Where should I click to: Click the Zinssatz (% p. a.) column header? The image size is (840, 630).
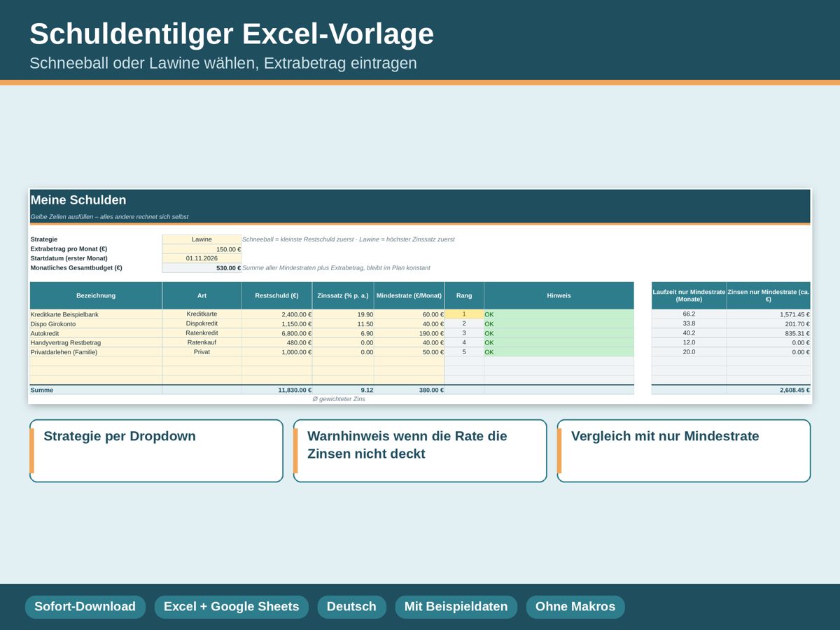coord(343,295)
